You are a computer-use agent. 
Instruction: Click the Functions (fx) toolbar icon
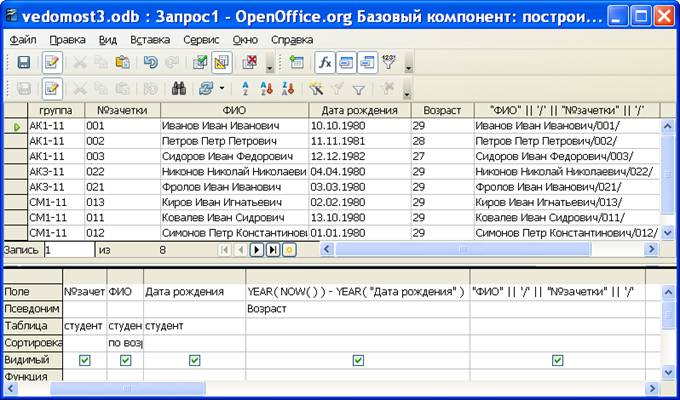pos(327,63)
